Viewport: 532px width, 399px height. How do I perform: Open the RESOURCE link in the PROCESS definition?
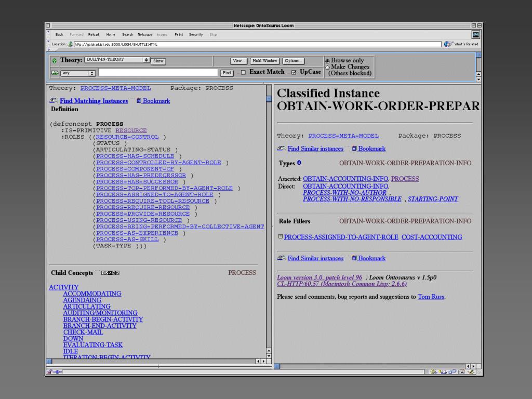pyautogui.click(x=131, y=130)
